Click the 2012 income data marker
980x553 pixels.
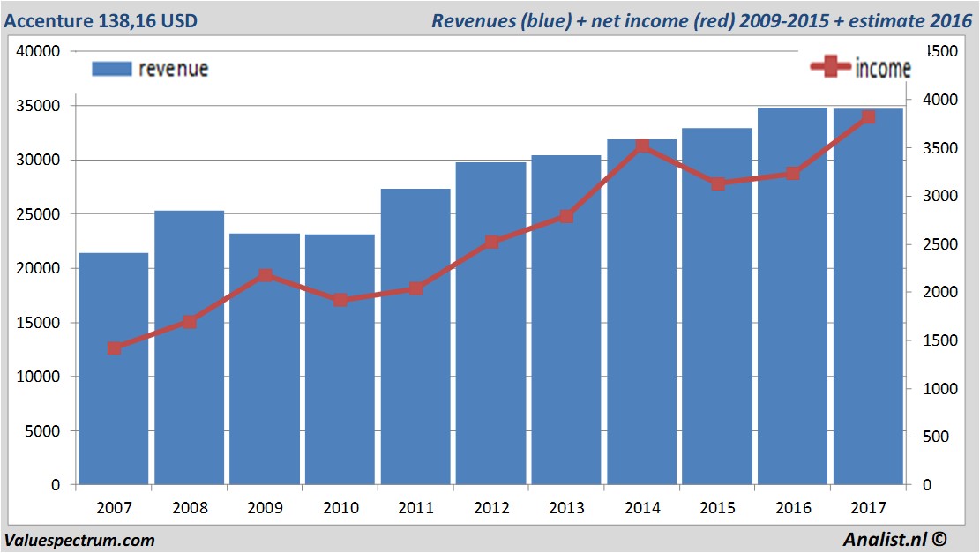491,242
